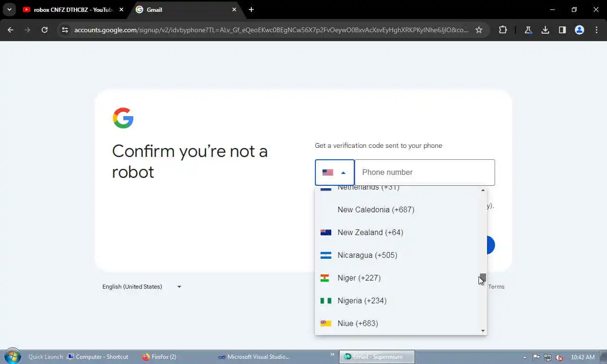607x364 pixels.
Task: Click the browser Back arrow
Action: coord(10,30)
